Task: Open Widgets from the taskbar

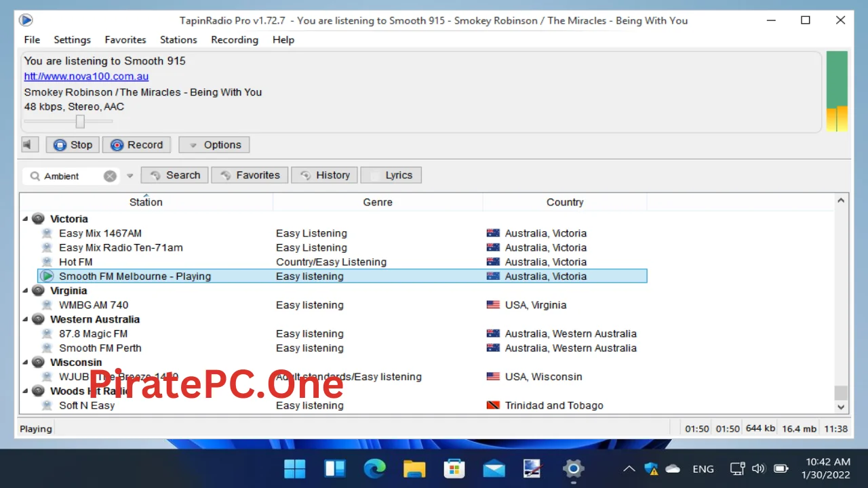Action: click(335, 468)
